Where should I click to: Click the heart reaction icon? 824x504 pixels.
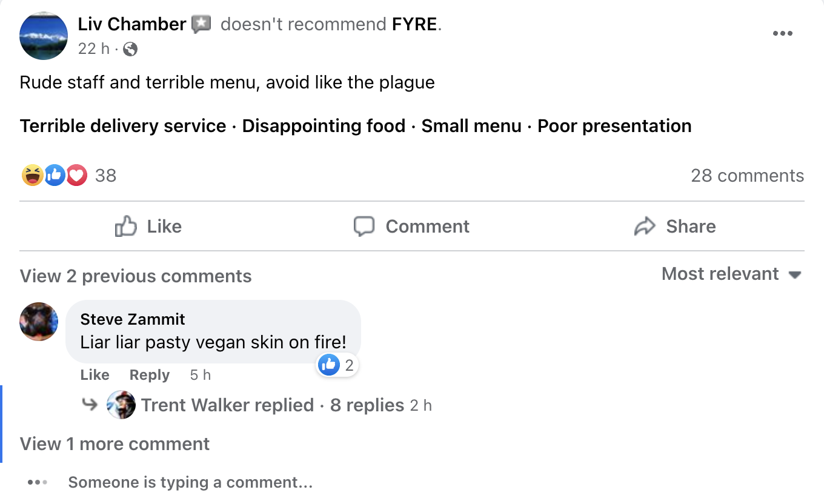click(x=77, y=176)
